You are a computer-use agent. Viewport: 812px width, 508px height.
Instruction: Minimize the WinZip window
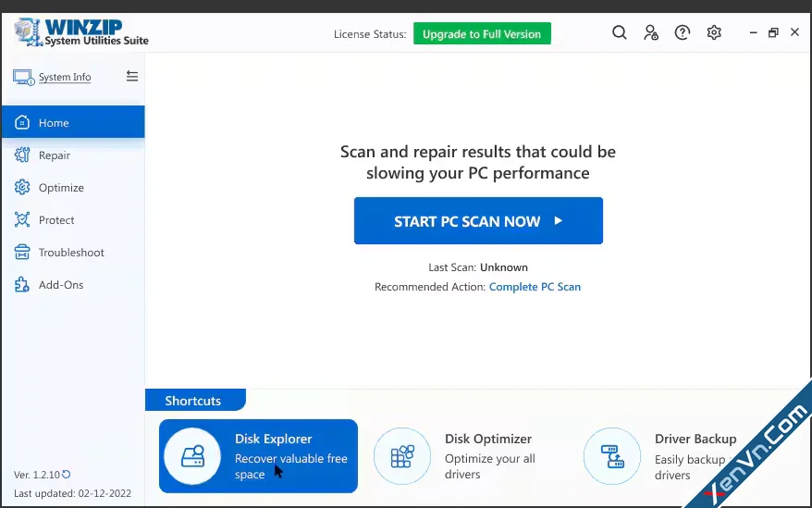[x=754, y=32]
